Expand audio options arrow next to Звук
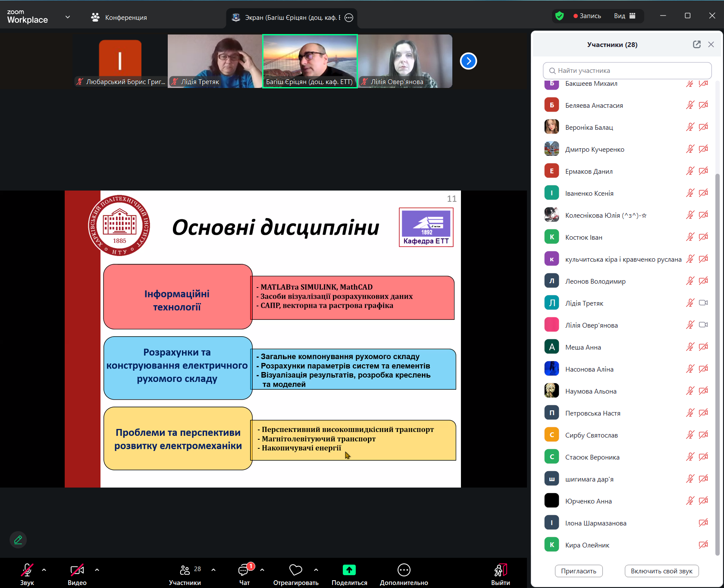 click(44, 570)
